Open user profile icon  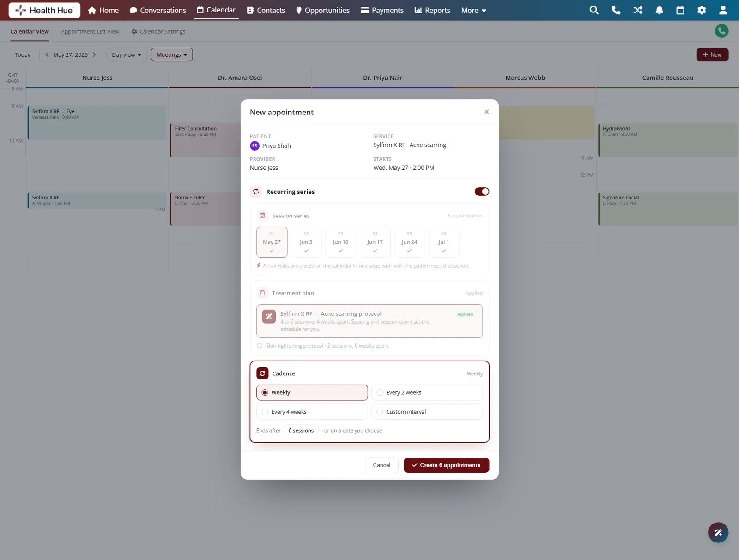tap(723, 10)
